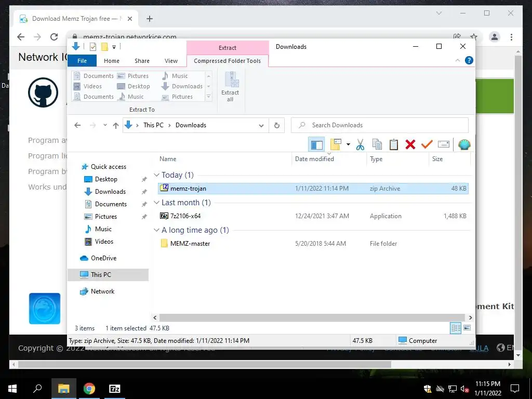This screenshot has height=399, width=532.
Task: Switch to the details view in the status bar
Action: coord(456,328)
